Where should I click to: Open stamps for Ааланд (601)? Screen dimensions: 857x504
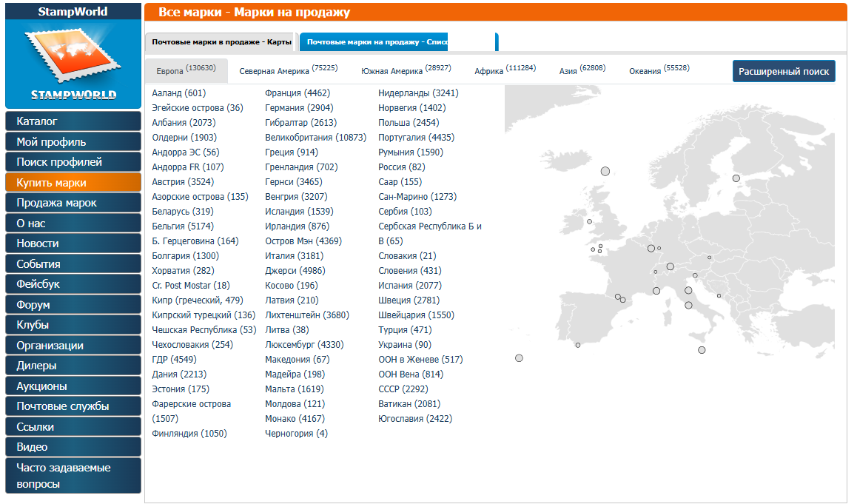[178, 93]
